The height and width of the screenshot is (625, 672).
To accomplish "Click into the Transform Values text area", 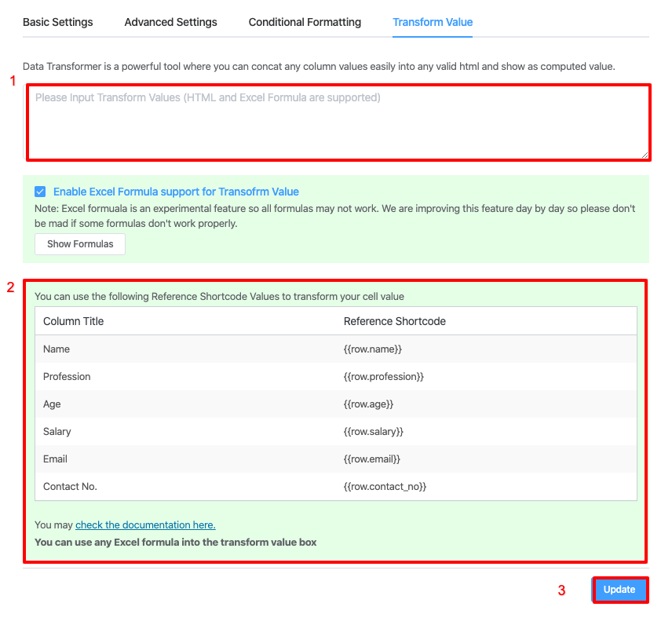I will point(338,122).
